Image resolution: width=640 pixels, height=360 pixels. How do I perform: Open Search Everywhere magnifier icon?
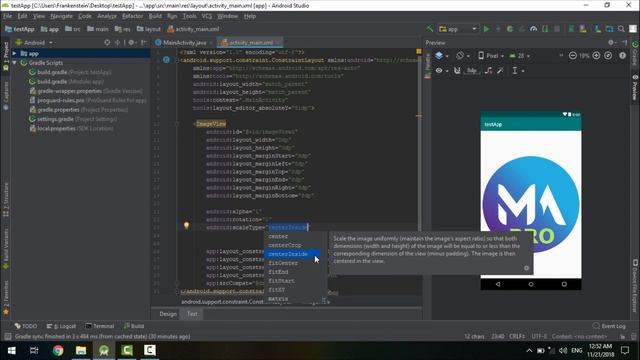click(621, 29)
